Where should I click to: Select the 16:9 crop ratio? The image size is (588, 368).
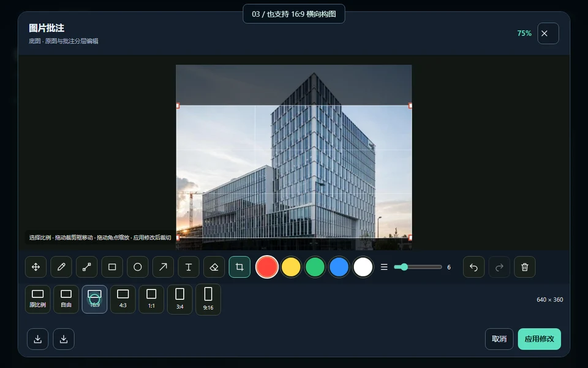(x=94, y=299)
